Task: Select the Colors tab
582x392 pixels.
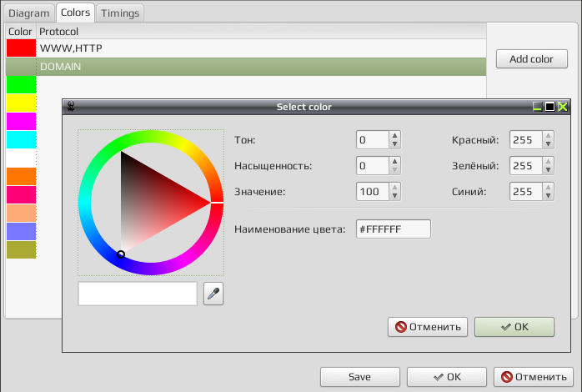Action: pyautogui.click(x=75, y=13)
